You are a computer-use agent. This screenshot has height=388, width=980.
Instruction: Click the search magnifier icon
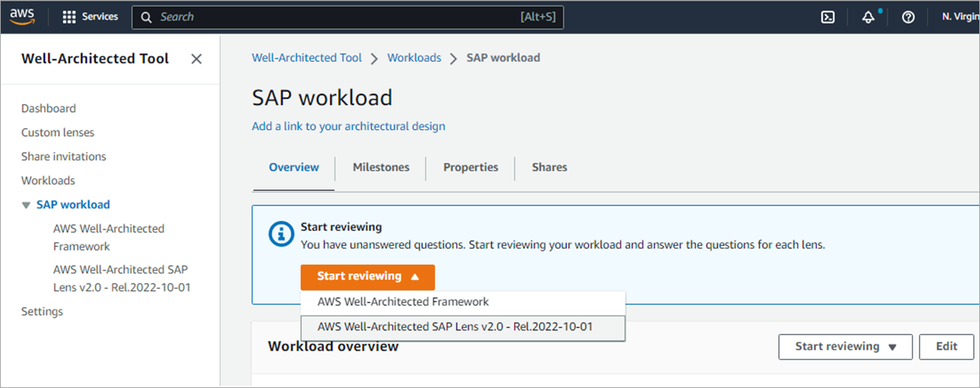145,17
